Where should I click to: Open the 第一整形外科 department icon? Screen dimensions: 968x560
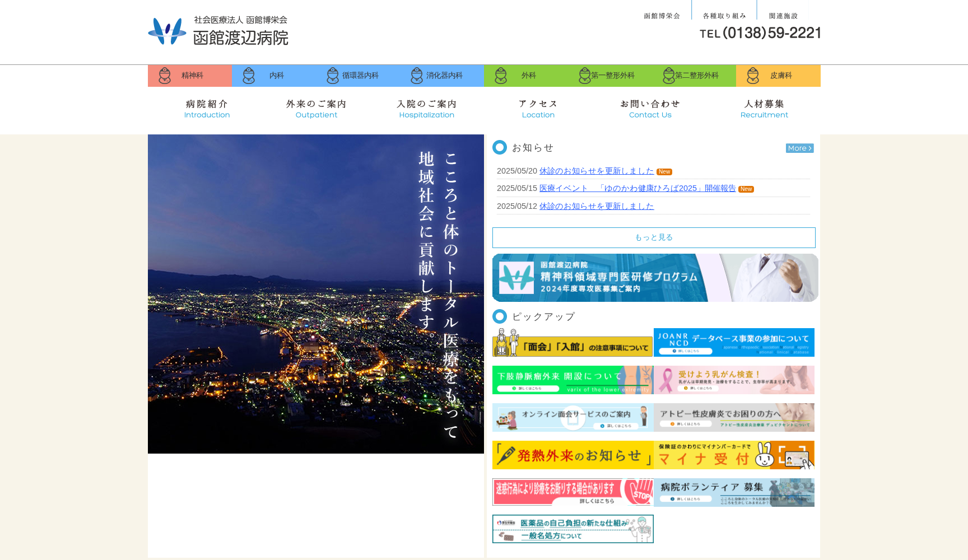point(585,76)
